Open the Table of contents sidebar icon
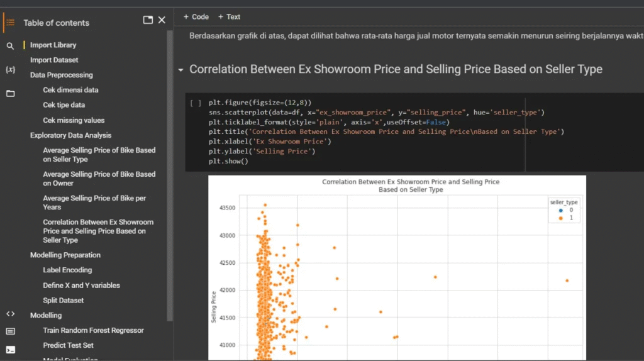644x361 pixels. click(x=10, y=23)
